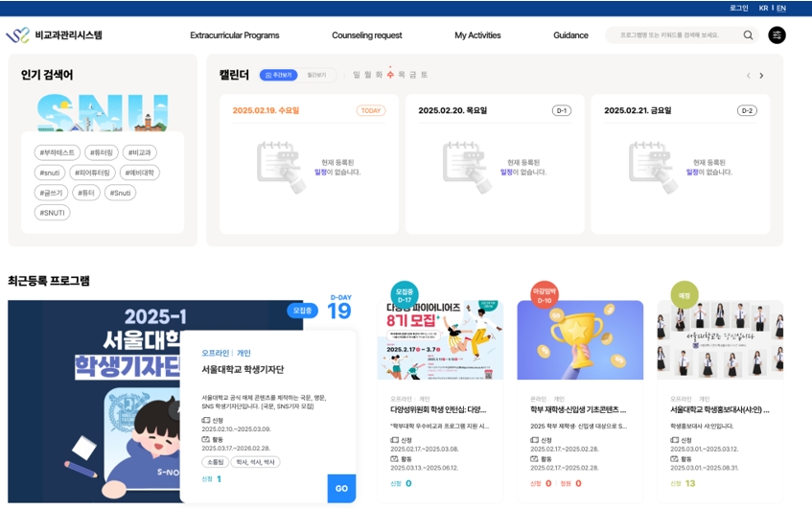Open the Guidance menu
The image size is (812, 509).
pos(570,35)
